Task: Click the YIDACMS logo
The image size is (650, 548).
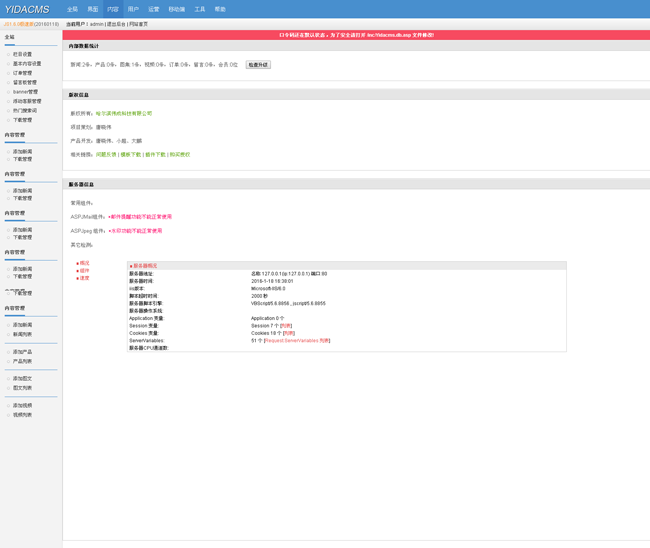Action: tap(27, 9)
